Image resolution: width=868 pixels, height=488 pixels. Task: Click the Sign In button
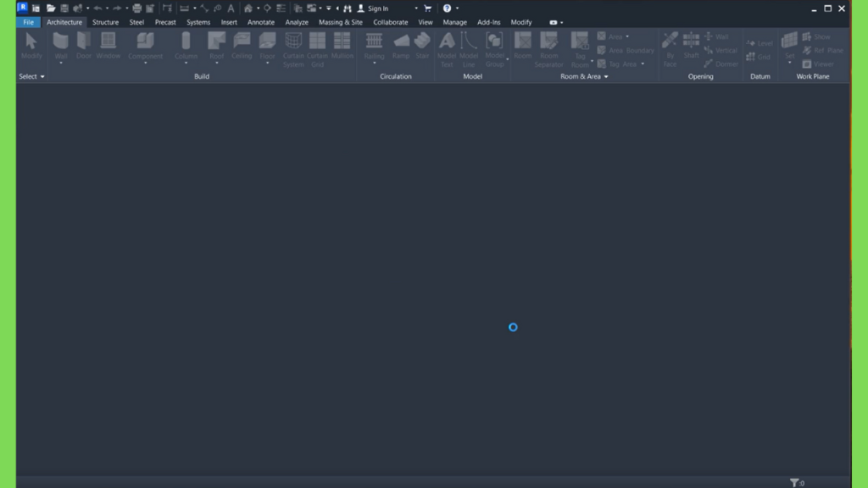click(x=373, y=8)
